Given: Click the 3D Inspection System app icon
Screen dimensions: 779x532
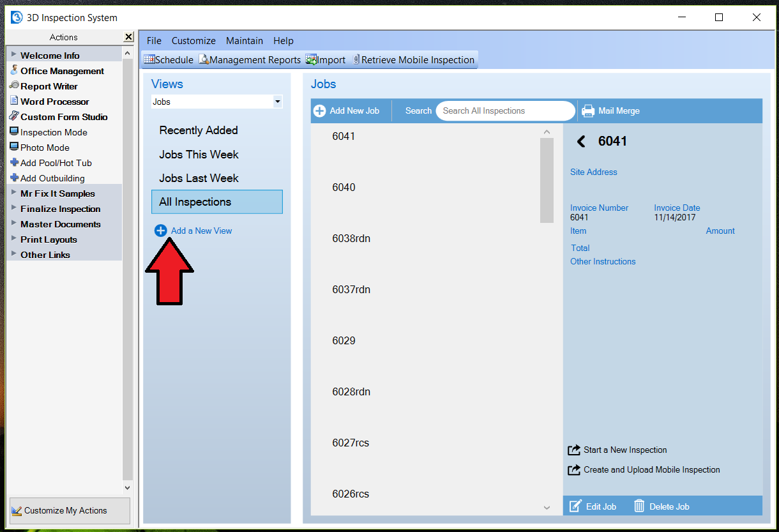Looking at the screenshot, I should pos(17,18).
